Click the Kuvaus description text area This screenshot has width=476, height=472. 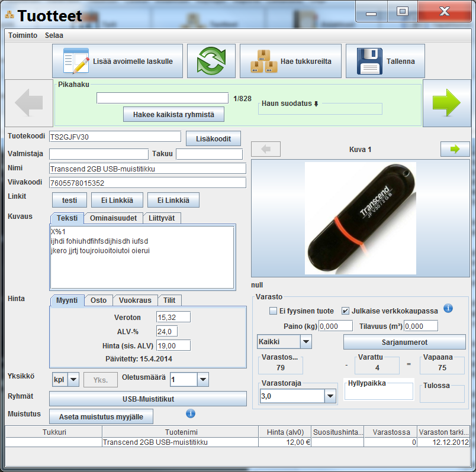142,257
